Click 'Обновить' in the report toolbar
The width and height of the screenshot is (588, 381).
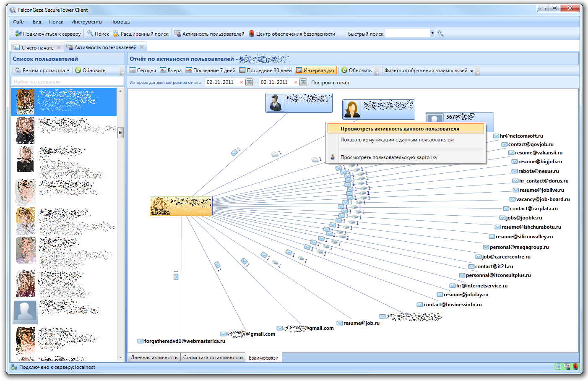click(356, 70)
